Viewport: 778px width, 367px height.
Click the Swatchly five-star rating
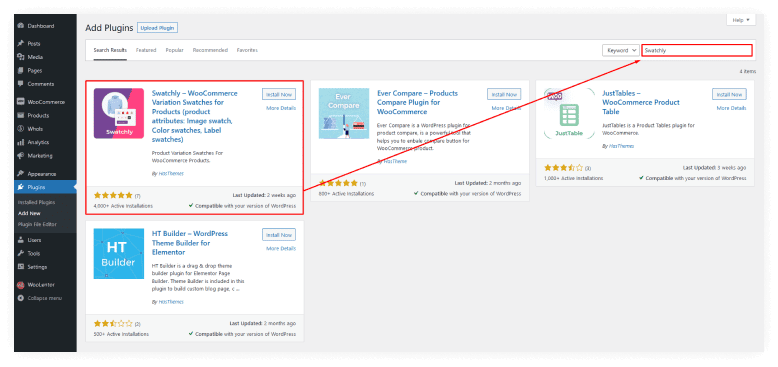[x=113, y=195]
